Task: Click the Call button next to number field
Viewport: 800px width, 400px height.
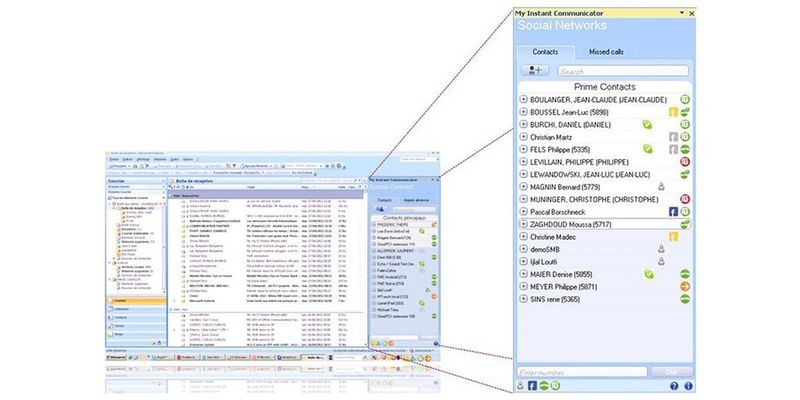Action: click(x=672, y=372)
